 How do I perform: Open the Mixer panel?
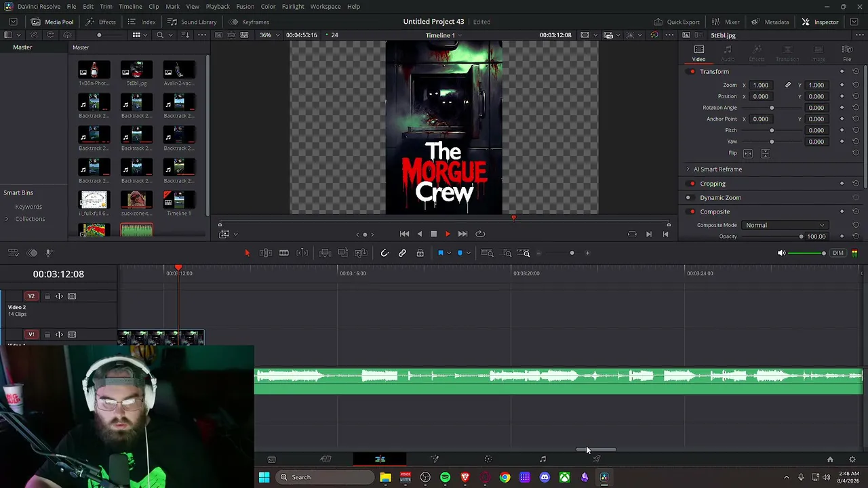click(x=726, y=22)
